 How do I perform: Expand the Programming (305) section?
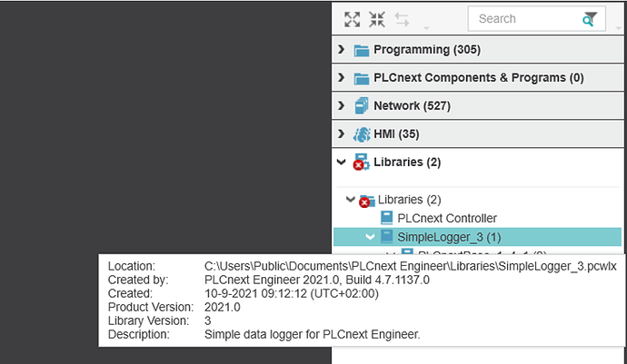tap(341, 49)
